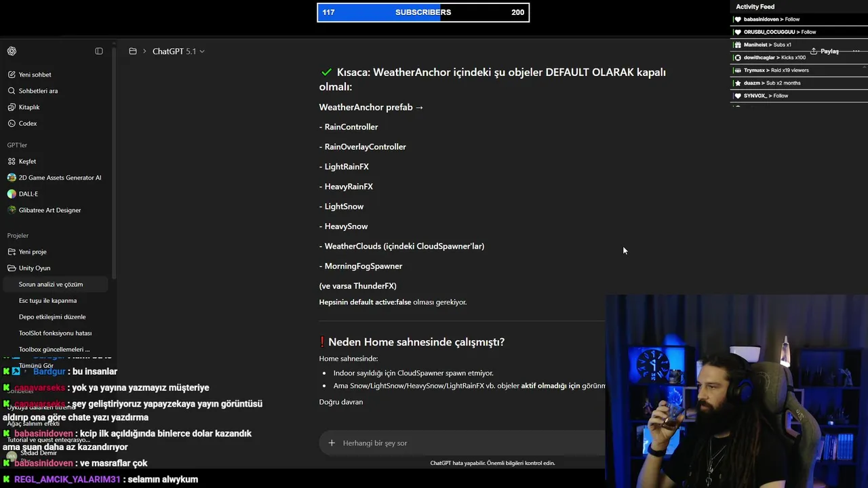Select Maniheist Subs x1 activity entry
The height and width of the screenshot is (488, 868).
799,45
